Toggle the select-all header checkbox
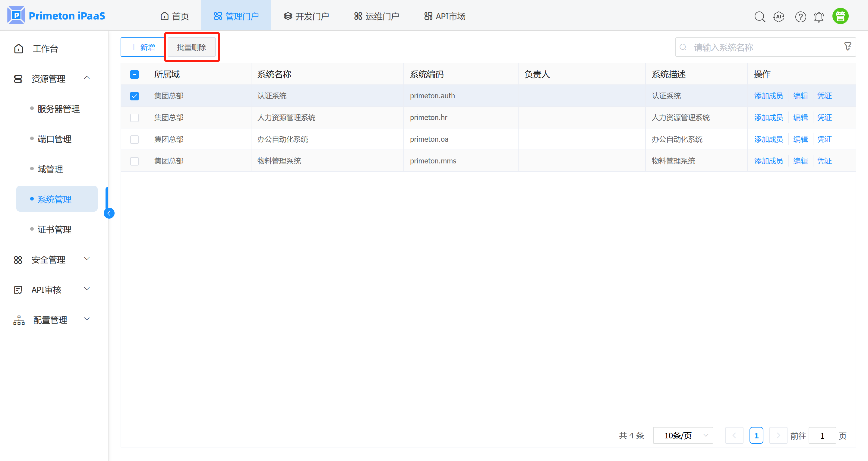 (134, 74)
